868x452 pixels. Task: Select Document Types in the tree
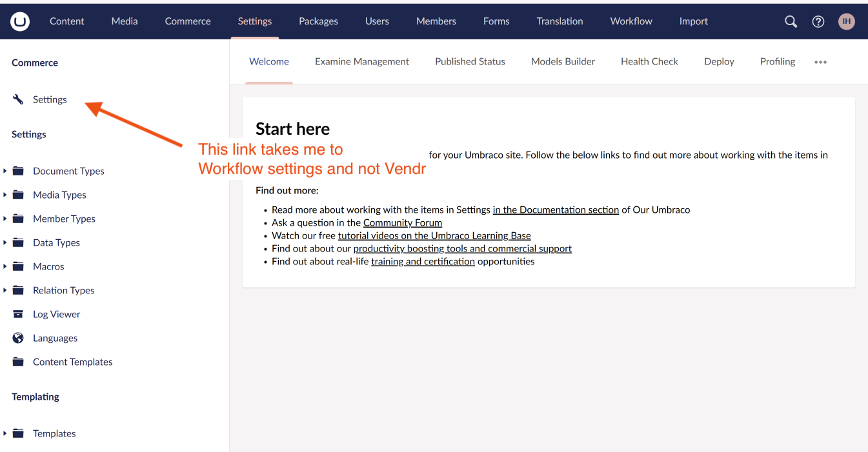[68, 171]
